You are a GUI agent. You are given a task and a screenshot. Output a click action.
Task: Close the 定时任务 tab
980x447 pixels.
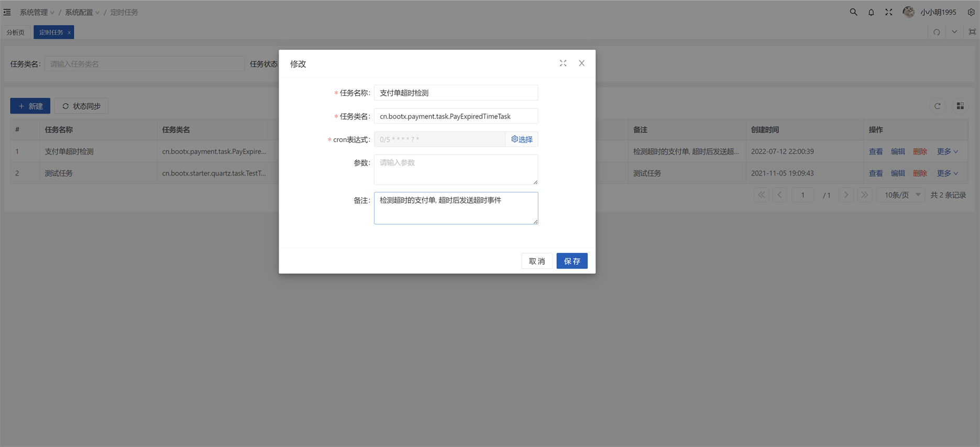[69, 32]
